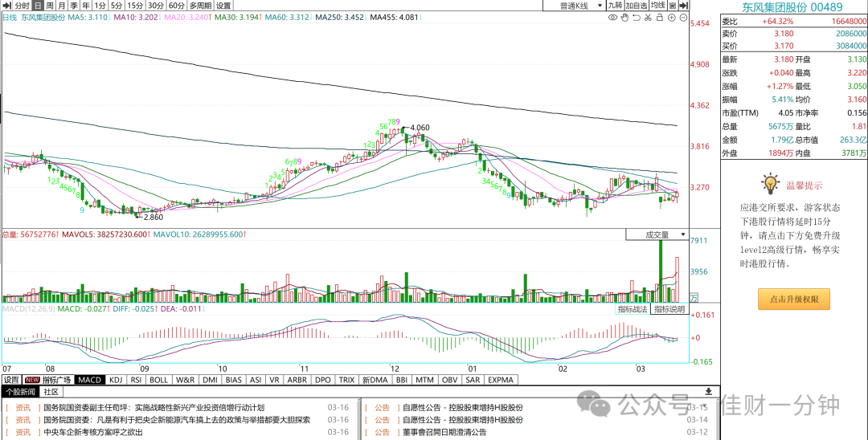Select the RSI indicator tab

(x=136, y=381)
